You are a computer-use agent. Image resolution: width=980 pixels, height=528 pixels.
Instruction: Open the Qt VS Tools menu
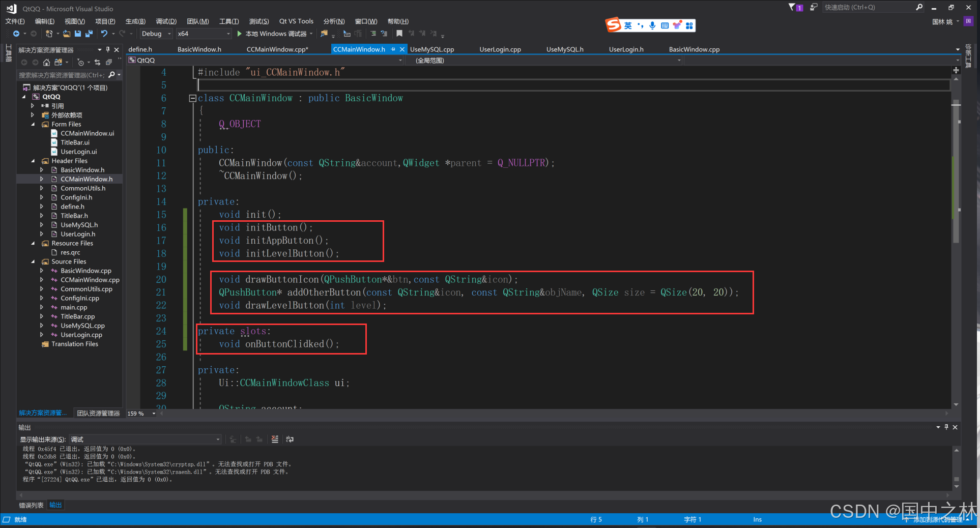click(296, 21)
